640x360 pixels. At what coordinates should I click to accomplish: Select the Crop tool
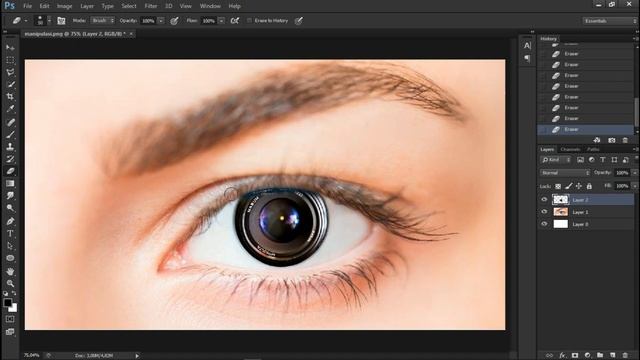(x=10, y=97)
